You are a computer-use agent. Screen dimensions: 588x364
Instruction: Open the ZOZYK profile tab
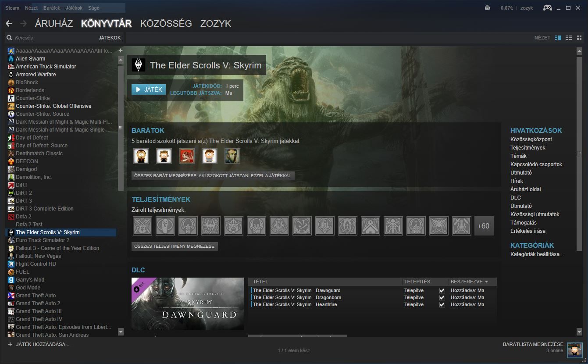[216, 24]
